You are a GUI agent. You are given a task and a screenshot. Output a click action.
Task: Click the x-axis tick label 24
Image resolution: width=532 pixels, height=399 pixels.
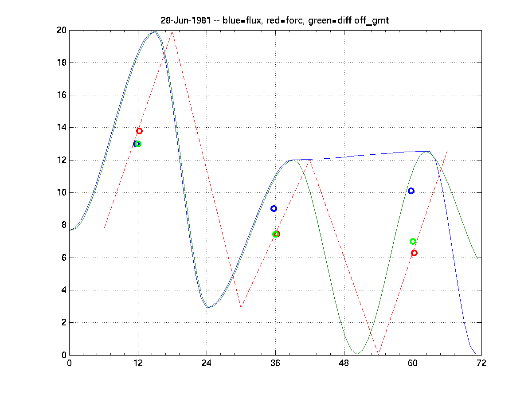pos(207,363)
